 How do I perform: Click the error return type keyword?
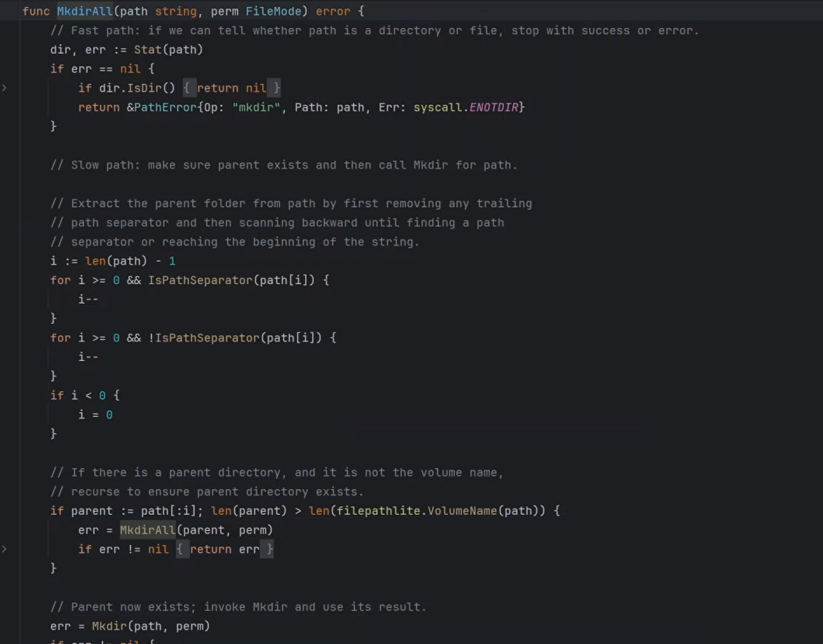click(333, 12)
